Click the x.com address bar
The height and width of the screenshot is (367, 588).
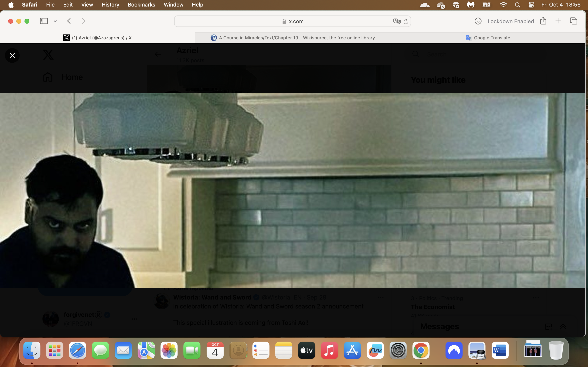pos(292,21)
